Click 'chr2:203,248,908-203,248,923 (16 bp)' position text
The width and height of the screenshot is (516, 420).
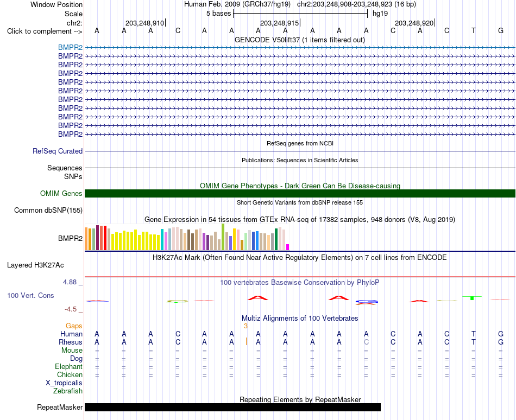pyautogui.click(x=356, y=4)
